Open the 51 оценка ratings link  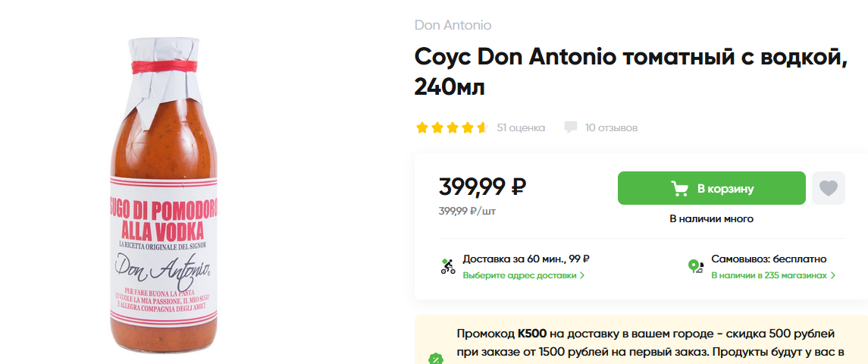point(521,127)
